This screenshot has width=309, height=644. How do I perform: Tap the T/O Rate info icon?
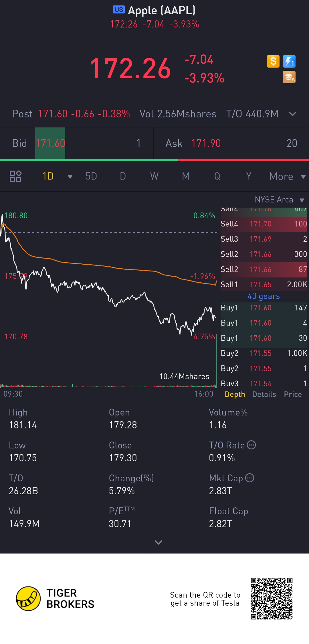[251, 445]
